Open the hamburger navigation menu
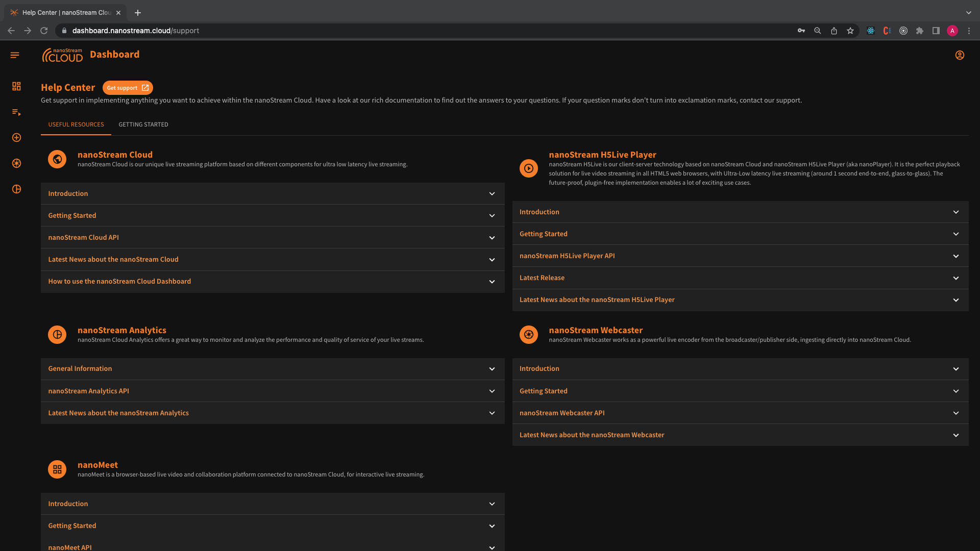The width and height of the screenshot is (980, 551). coord(15,55)
